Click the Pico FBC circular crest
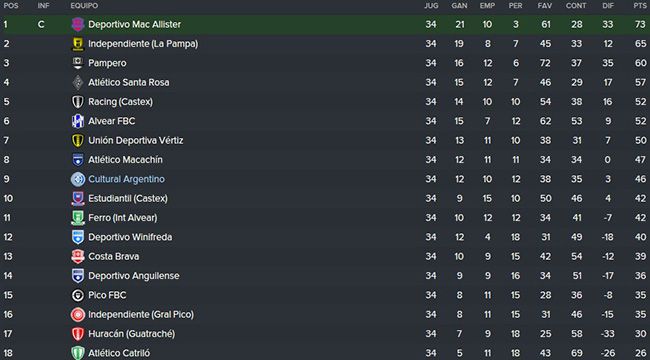650x360 pixels. coord(78,295)
